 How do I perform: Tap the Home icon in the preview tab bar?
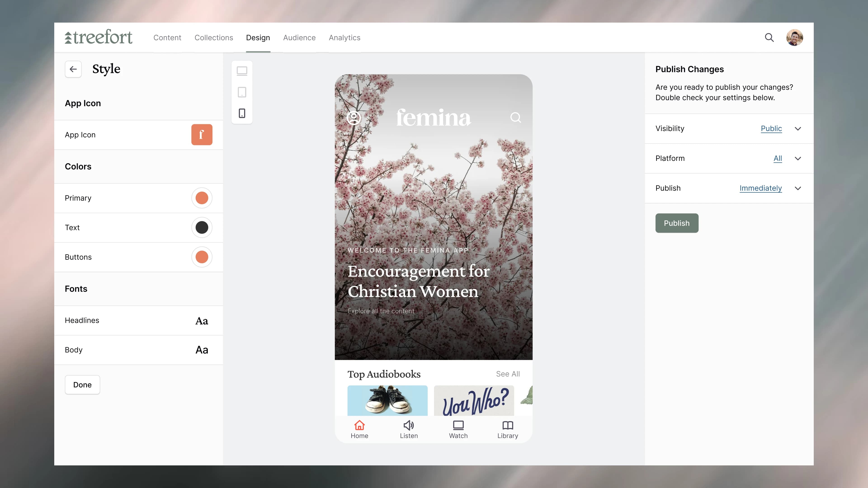pyautogui.click(x=360, y=425)
